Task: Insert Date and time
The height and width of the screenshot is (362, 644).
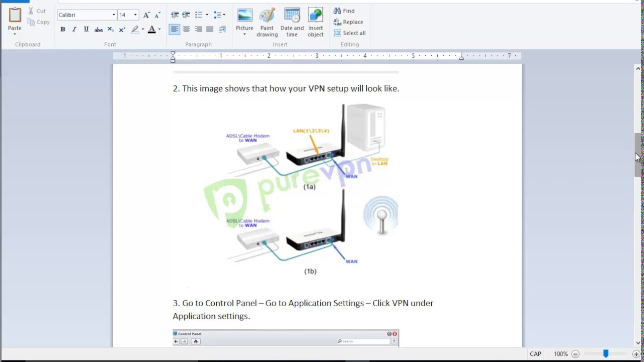Action: (x=292, y=23)
